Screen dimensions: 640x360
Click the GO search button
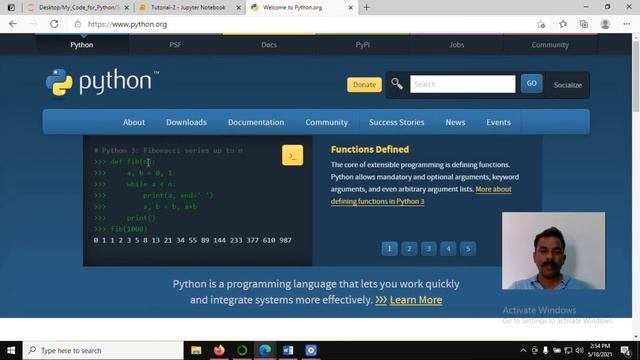[531, 83]
